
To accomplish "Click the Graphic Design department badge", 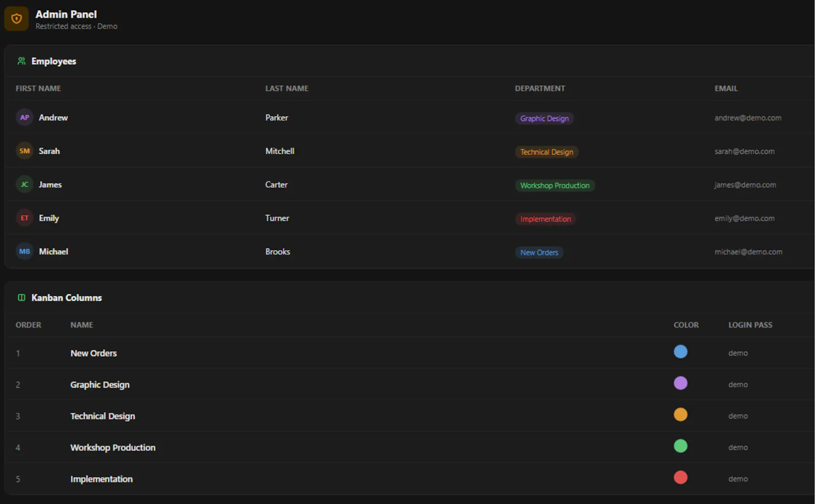I will tap(545, 119).
